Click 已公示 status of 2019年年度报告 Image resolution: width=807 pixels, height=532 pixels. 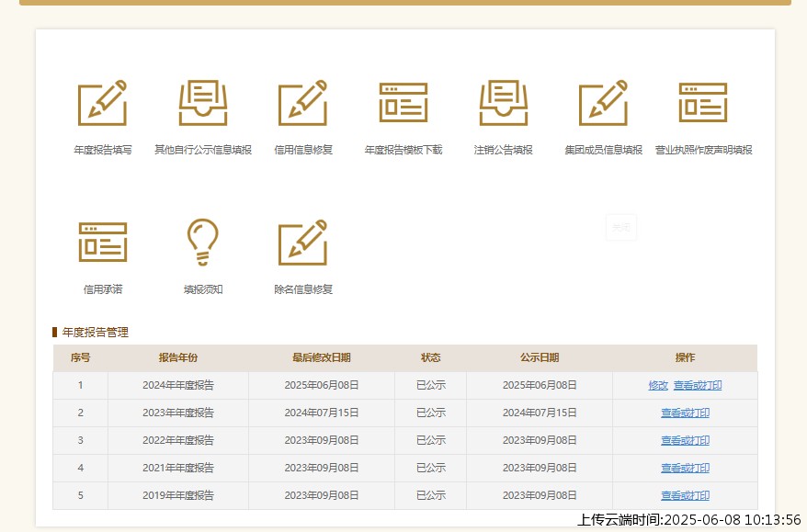431,495
